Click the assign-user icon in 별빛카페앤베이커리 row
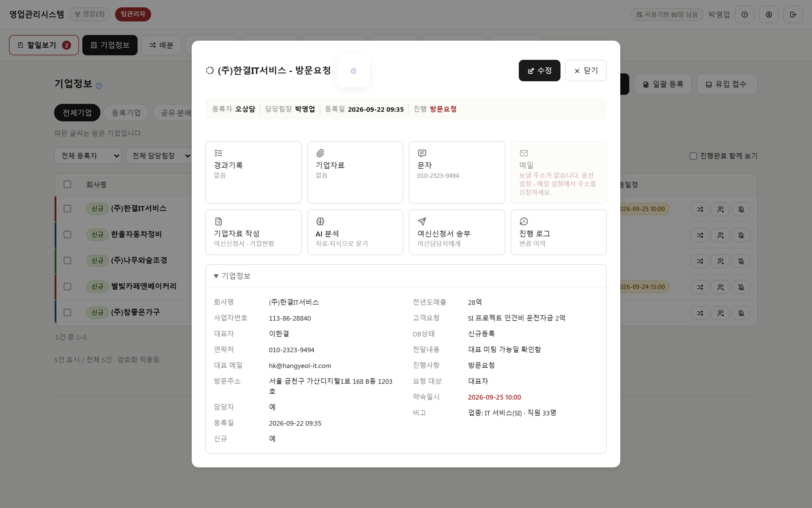The image size is (812, 508). (720, 287)
